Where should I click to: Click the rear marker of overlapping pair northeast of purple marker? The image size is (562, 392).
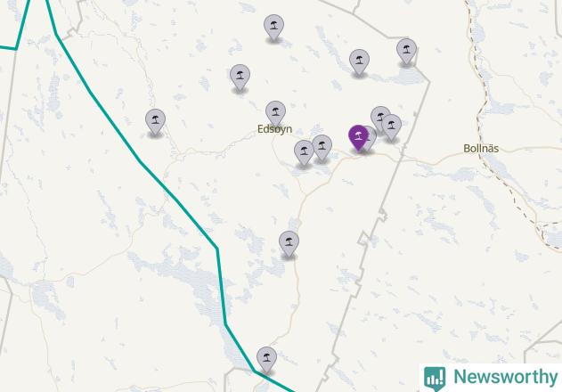379,114
